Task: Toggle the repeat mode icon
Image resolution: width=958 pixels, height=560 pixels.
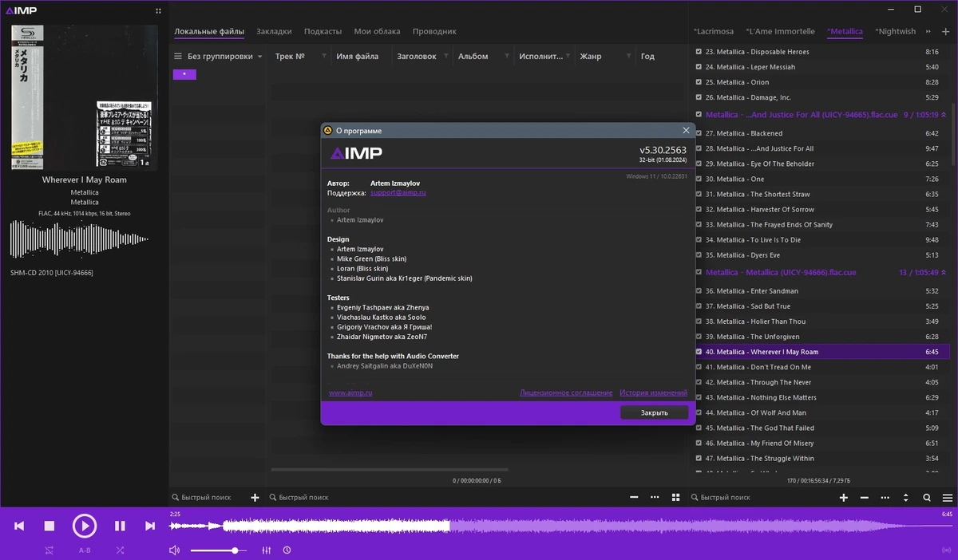Action: pyautogui.click(x=49, y=550)
